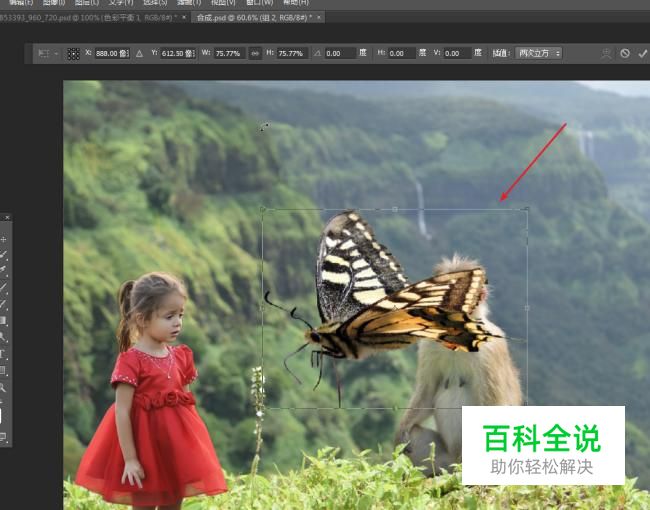Screen dimensions: 650x510
Task: Close the 合成.psd document tab
Action: pos(319,17)
